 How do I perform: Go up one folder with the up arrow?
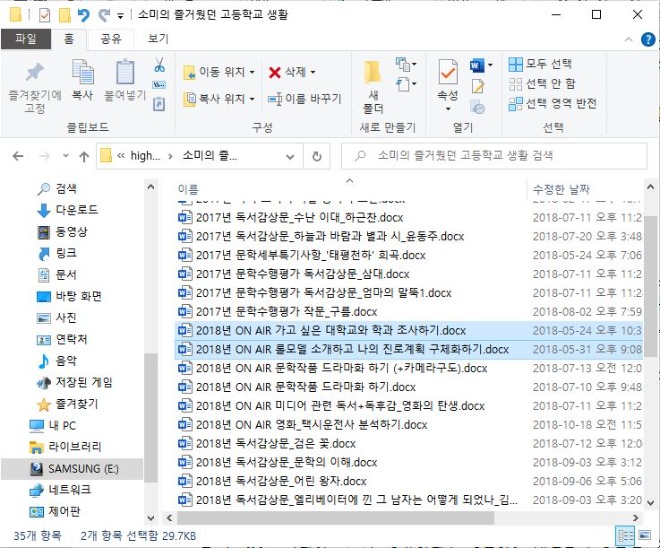84,157
